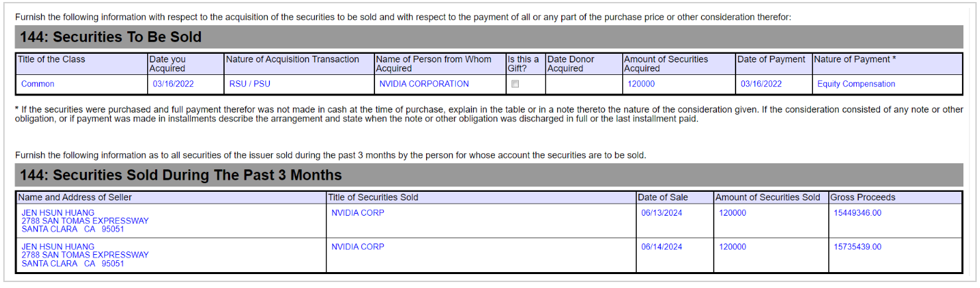Click the "Gross Proceeds" column header

pos(863,197)
